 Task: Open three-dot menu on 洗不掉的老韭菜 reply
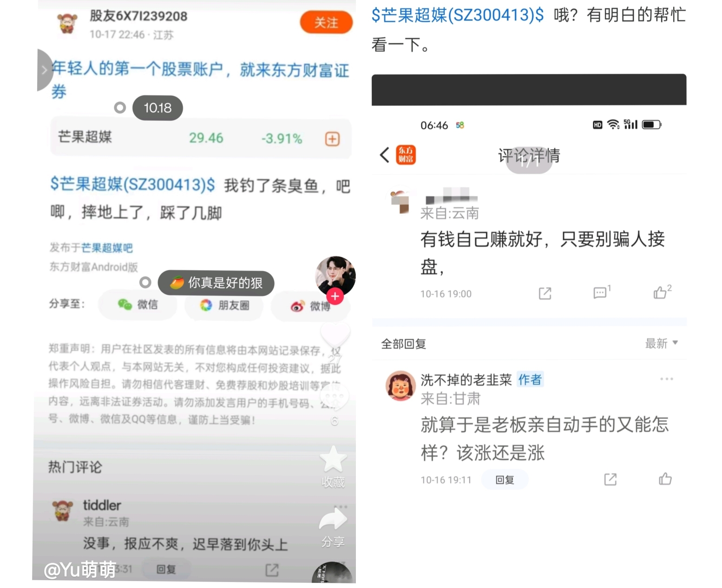667,379
